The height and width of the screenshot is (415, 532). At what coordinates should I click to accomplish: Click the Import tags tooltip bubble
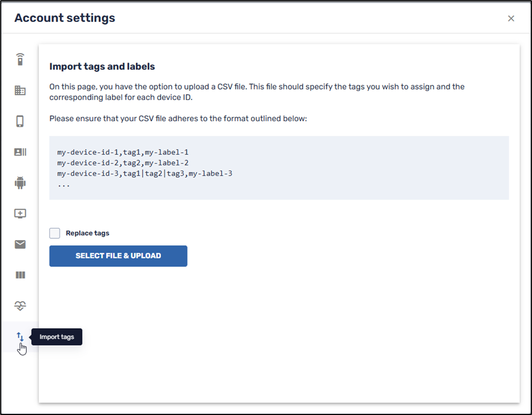(56, 337)
